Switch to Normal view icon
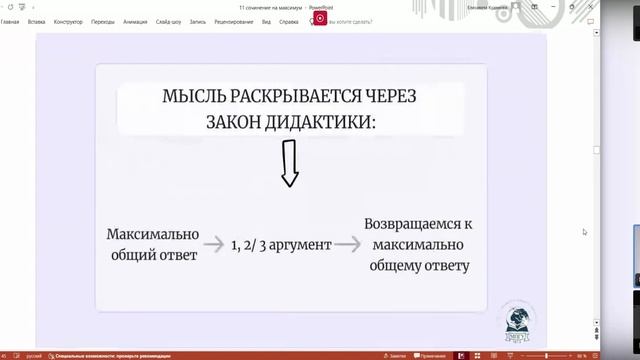The image size is (640, 360). coord(461,356)
